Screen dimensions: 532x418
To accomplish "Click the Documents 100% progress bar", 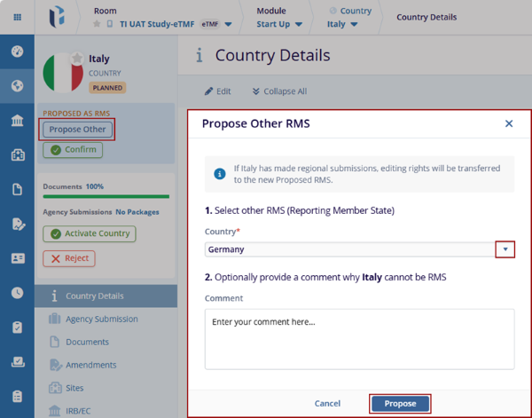I will 106,196.
